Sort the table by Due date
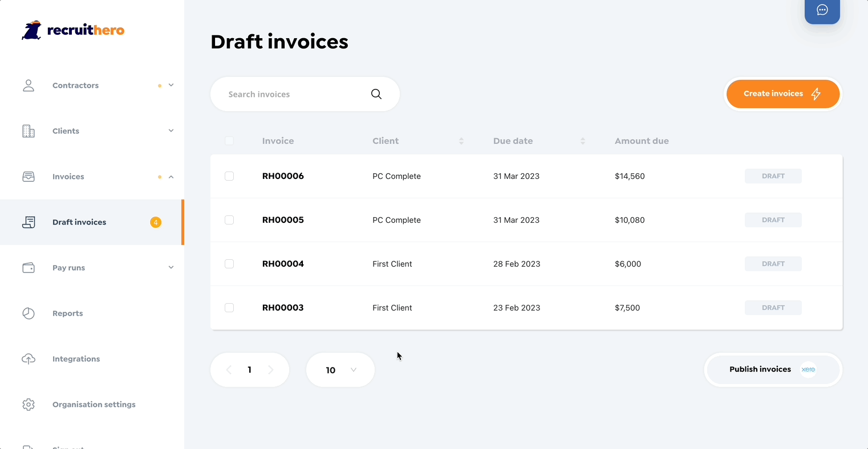 pyautogui.click(x=582, y=141)
